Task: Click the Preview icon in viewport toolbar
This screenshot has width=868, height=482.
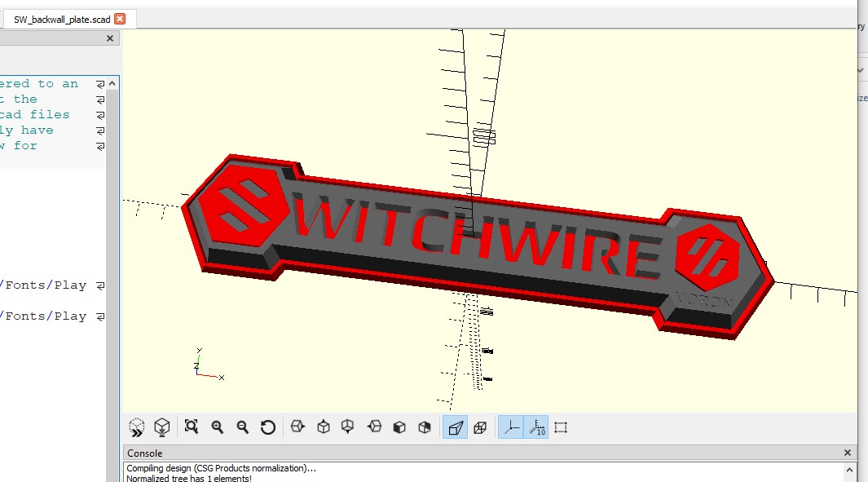Action: [x=137, y=427]
